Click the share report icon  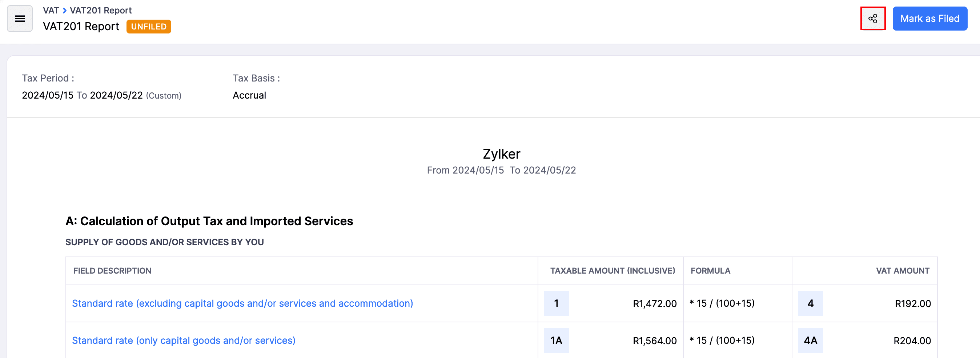(x=872, y=19)
